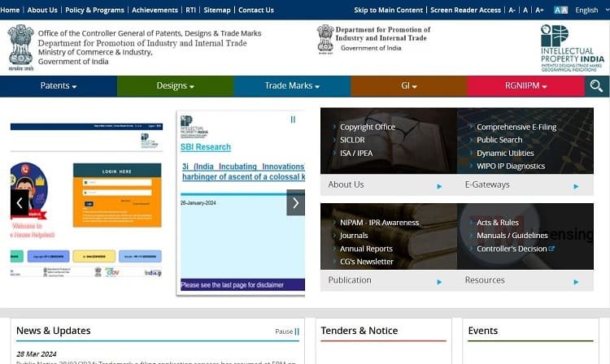
Task: Open the Copyright Office link
Action: pyautogui.click(x=368, y=127)
